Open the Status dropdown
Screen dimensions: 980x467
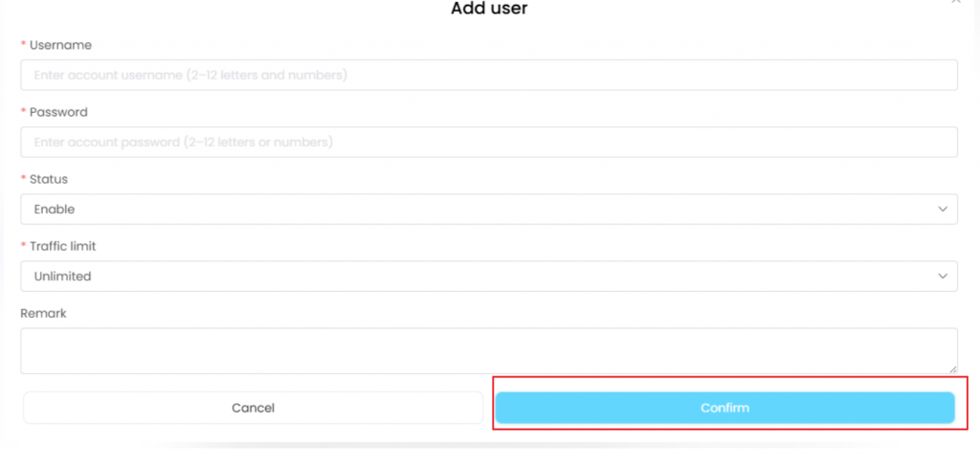[x=488, y=209]
